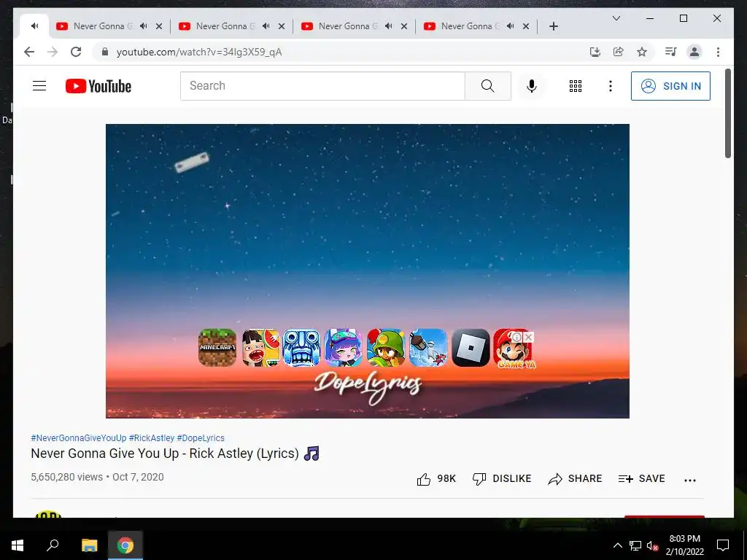Close the fifth Never Gonna tab
Image resolution: width=747 pixels, height=560 pixels.
click(526, 26)
